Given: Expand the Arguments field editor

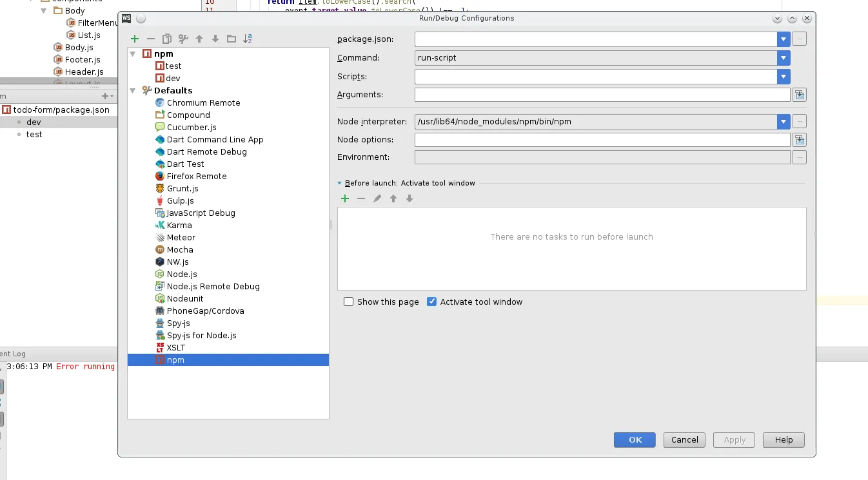Looking at the screenshot, I should 800,95.
